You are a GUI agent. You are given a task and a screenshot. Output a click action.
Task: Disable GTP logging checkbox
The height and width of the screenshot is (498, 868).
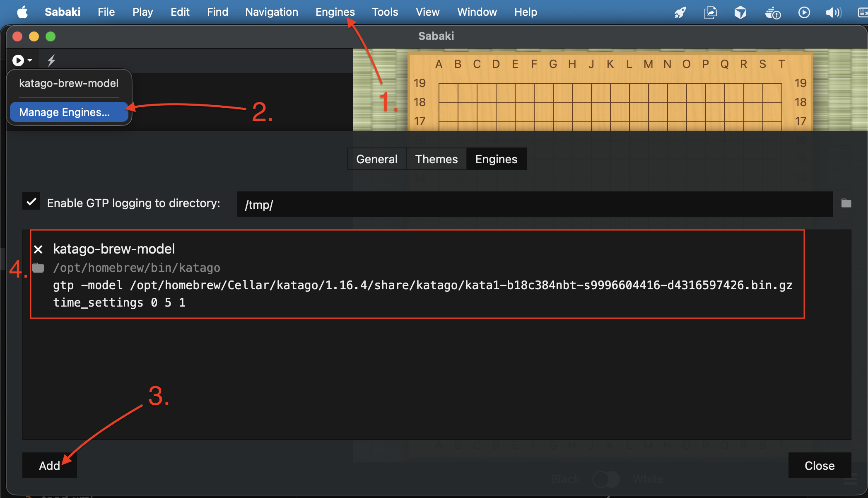(x=31, y=202)
